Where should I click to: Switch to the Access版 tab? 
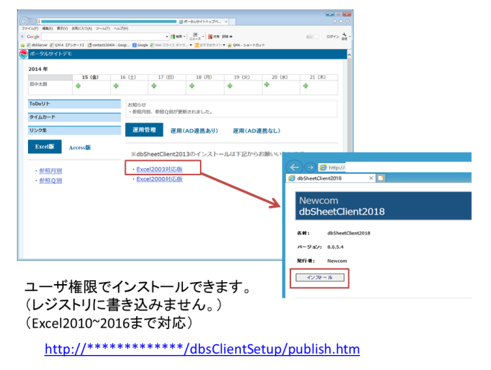coord(80,147)
